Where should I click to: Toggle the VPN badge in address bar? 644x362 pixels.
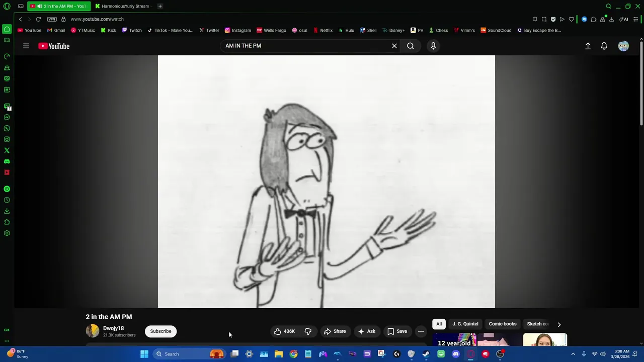[x=52, y=19]
